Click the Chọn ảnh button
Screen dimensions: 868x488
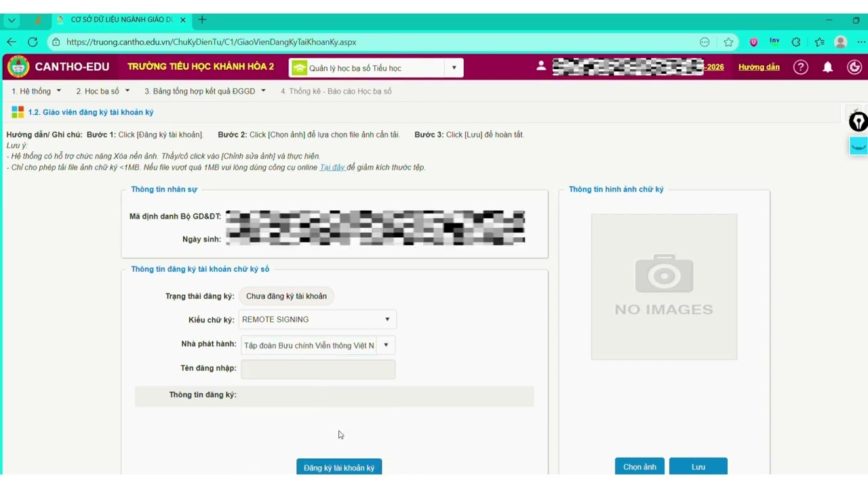point(639,466)
